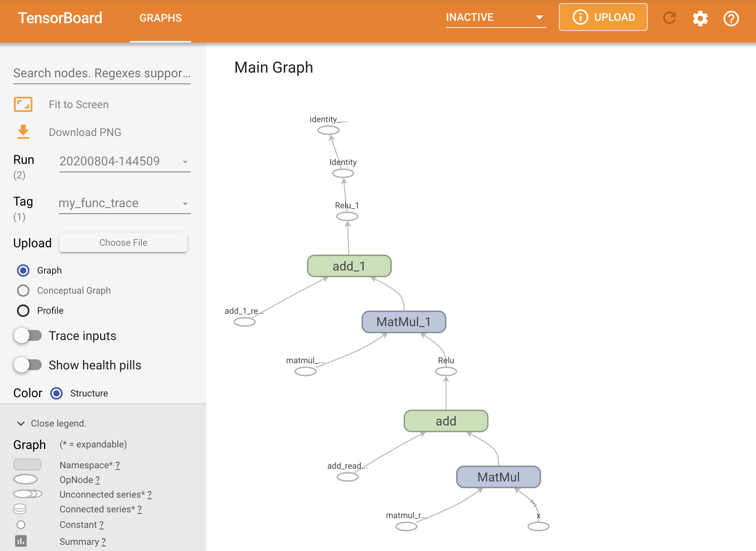The width and height of the screenshot is (756, 551).
Task: Click the Choose File upload button
Action: click(123, 242)
